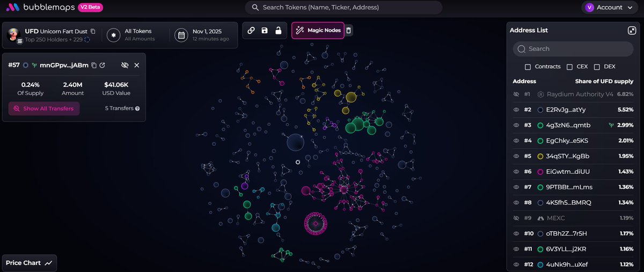This screenshot has width=644, height=272.
Task: Click the V avatar next to Account
Action: (x=590, y=8)
